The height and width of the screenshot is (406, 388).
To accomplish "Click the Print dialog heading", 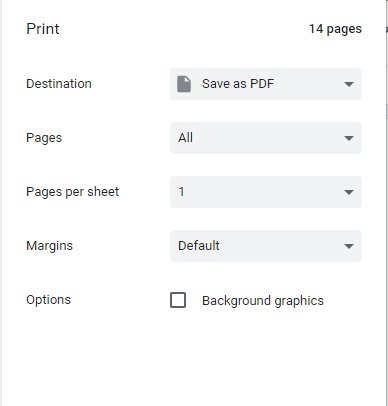I will tap(43, 29).
